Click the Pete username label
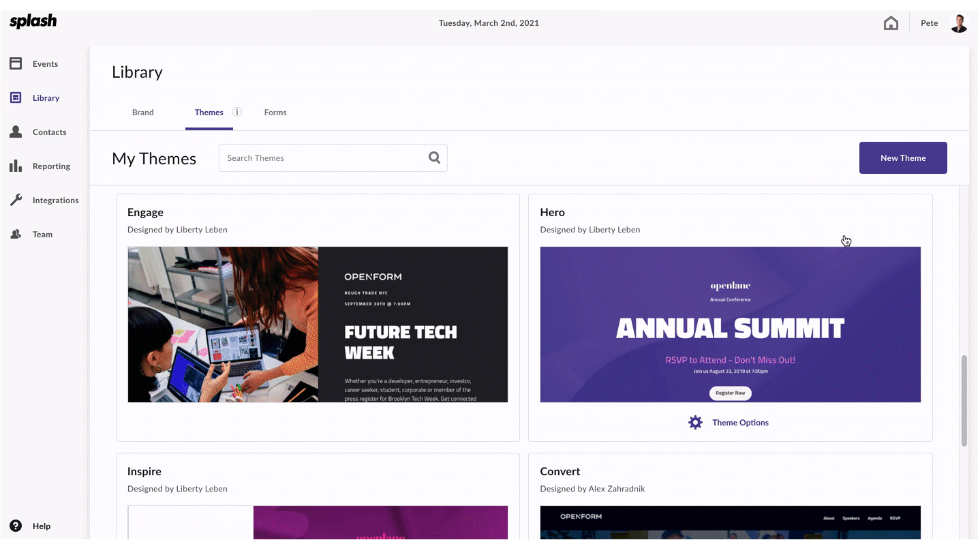The height and width of the screenshot is (540, 980). [930, 23]
